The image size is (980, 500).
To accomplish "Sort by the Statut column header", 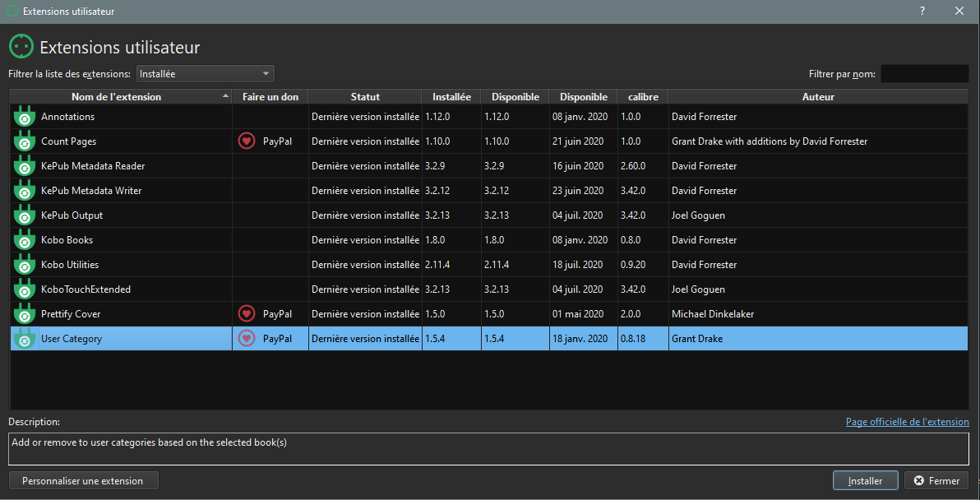I will pyautogui.click(x=365, y=97).
